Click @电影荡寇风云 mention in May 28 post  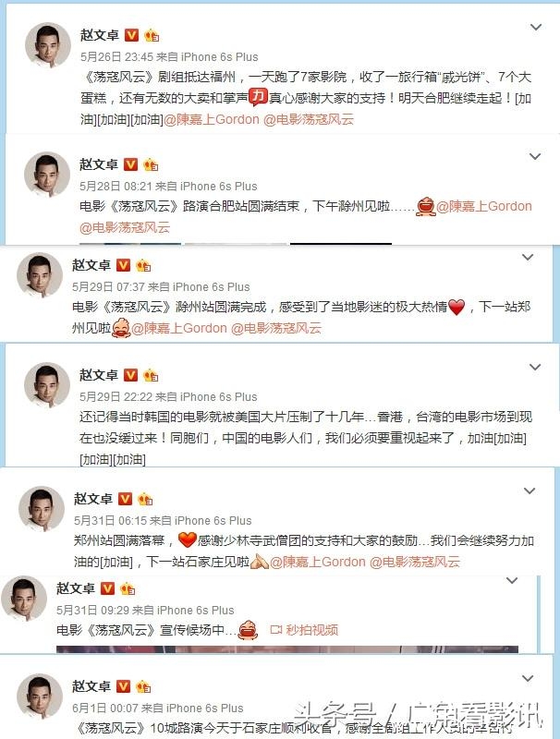pyautogui.click(x=125, y=227)
